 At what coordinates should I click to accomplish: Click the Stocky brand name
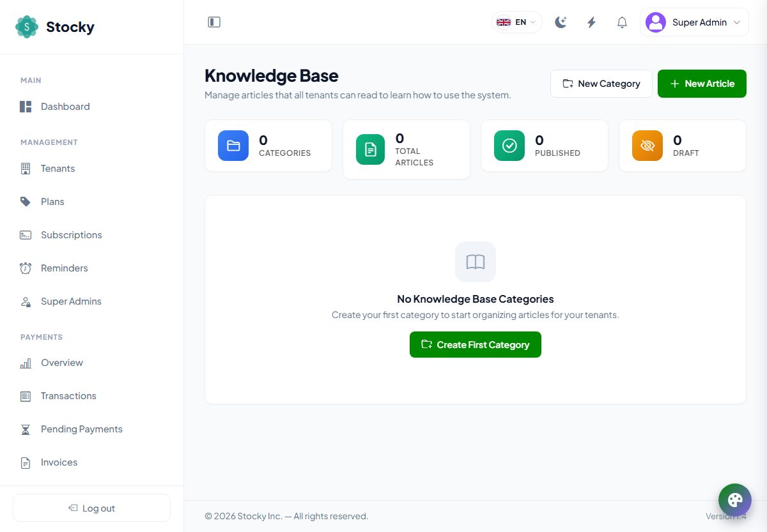[x=70, y=27]
